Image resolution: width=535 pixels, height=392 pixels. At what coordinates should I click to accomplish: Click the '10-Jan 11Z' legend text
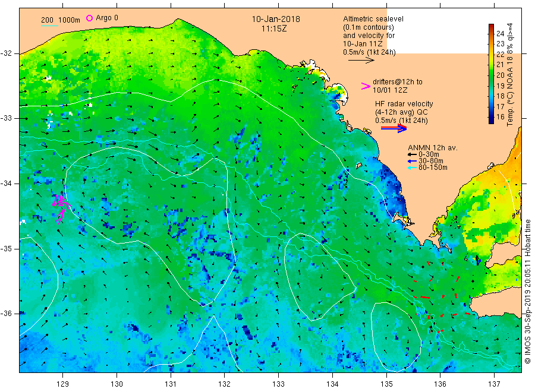pyautogui.click(x=363, y=43)
